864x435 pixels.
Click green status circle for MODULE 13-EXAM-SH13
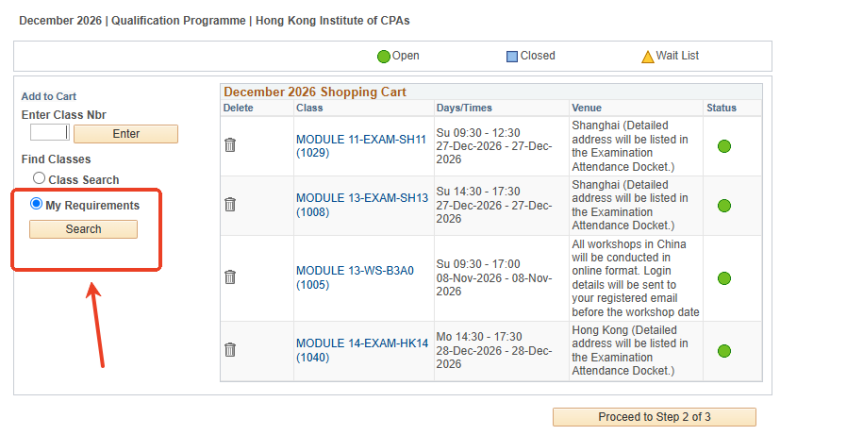[x=724, y=206]
